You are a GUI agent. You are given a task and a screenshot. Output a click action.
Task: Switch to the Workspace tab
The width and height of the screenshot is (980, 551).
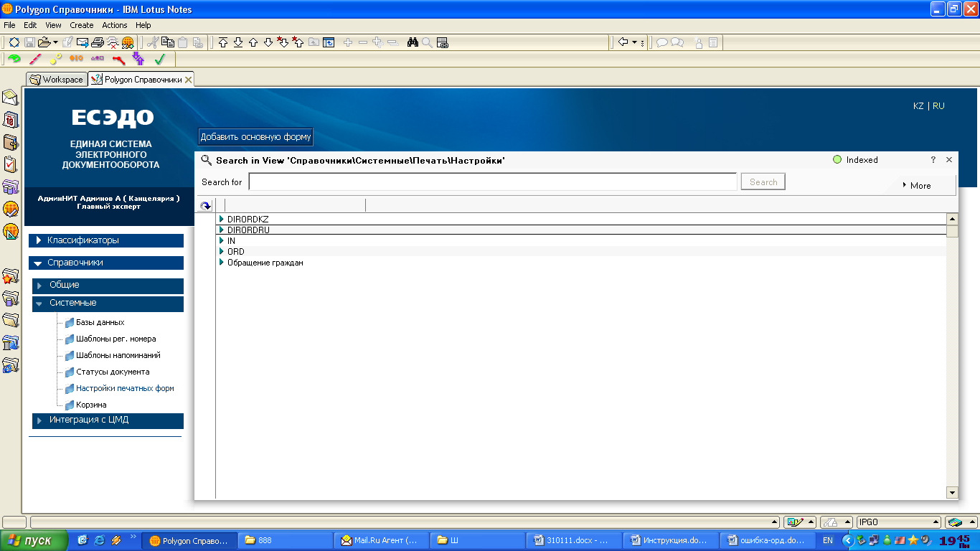[x=57, y=80]
